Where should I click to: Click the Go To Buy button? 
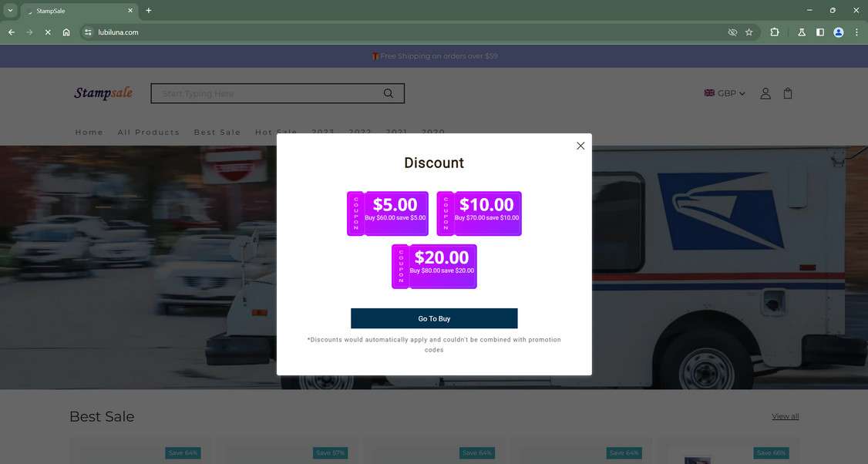[434, 318]
